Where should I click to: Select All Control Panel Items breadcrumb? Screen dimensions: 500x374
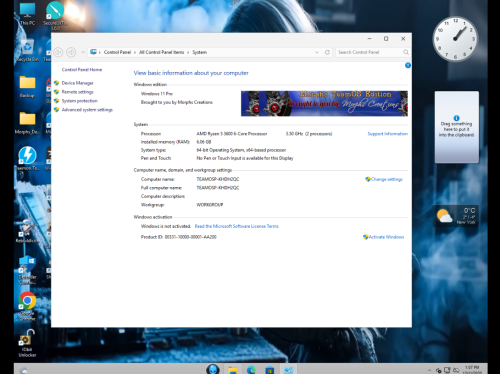tap(161, 52)
